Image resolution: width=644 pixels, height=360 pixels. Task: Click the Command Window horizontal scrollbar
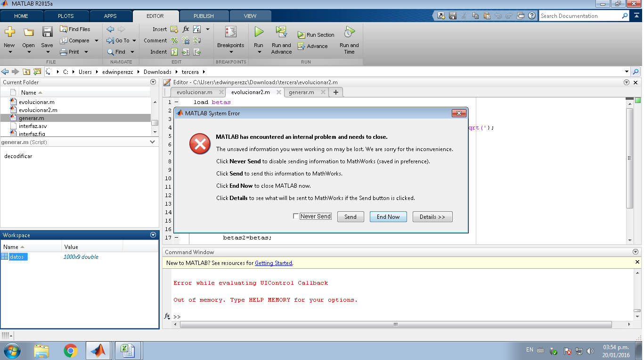pyautogui.click(x=396, y=325)
